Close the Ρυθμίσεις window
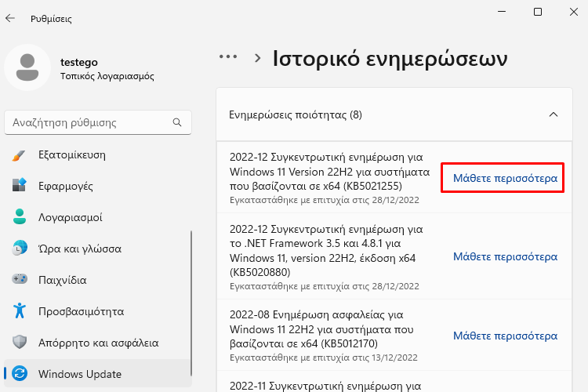Screen dimensions: 588x392 click(573, 12)
